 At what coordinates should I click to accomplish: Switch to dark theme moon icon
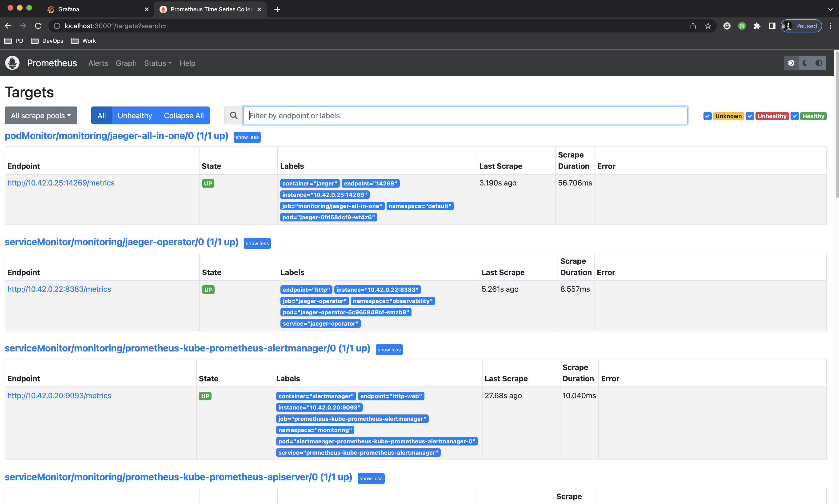pos(805,63)
